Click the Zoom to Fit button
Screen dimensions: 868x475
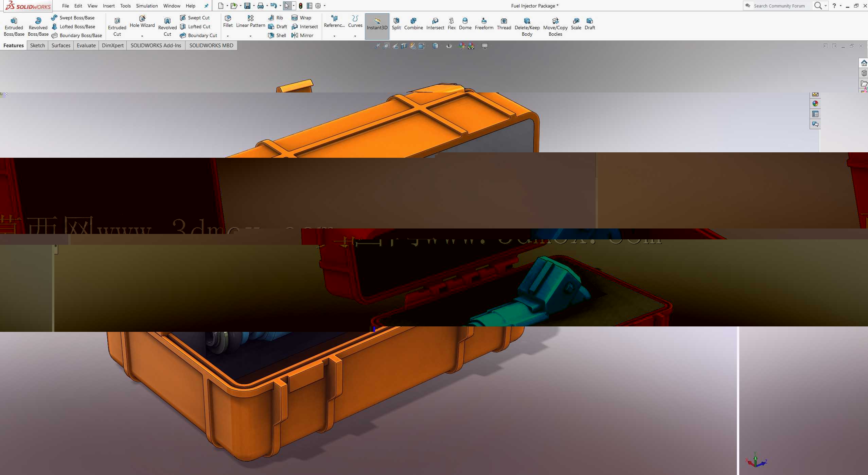pyautogui.click(x=377, y=46)
